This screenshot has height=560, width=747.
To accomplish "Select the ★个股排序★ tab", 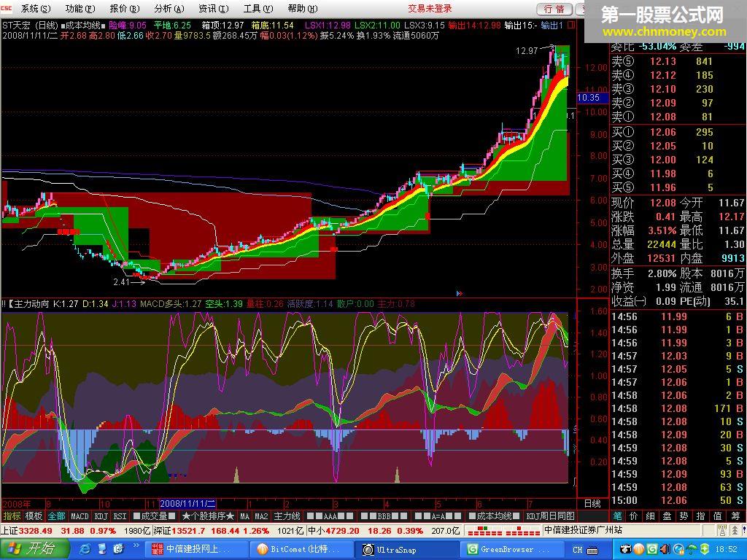I will tap(208, 516).
